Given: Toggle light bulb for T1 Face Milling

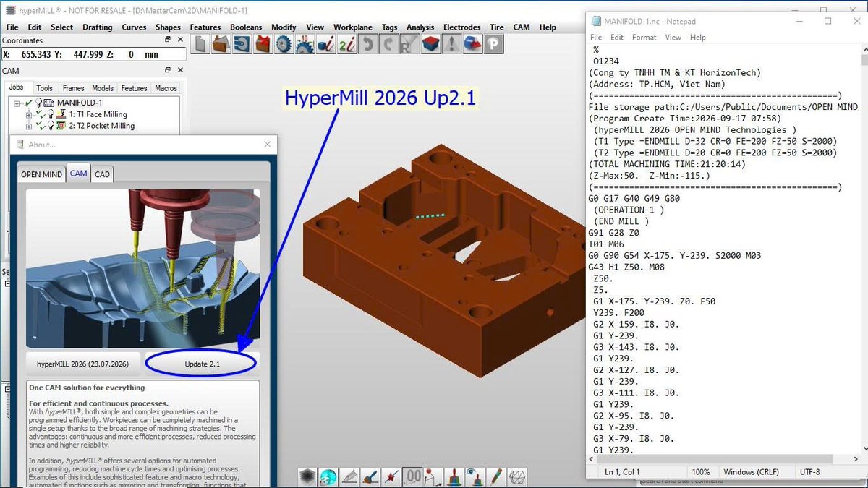Looking at the screenshot, I should point(51,114).
